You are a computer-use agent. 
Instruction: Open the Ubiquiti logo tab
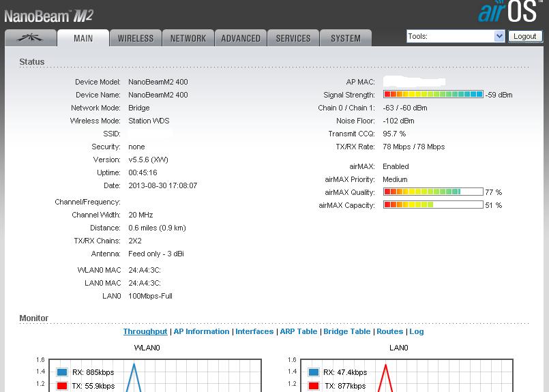point(30,38)
